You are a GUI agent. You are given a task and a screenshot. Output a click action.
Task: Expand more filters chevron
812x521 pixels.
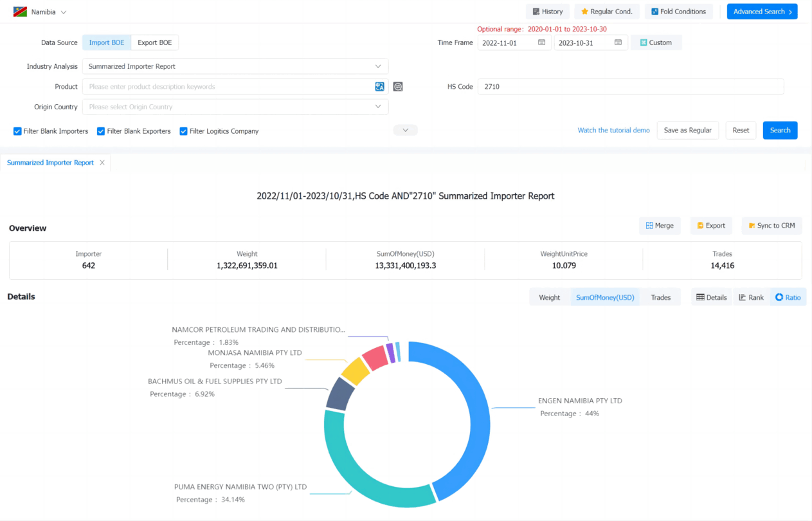pyautogui.click(x=406, y=130)
